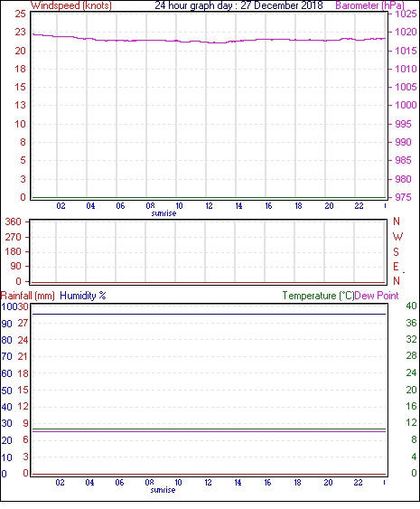Click the blue humidity line in lower graph
Image resolution: width=420 pixels, height=509 pixels.
coord(210,314)
